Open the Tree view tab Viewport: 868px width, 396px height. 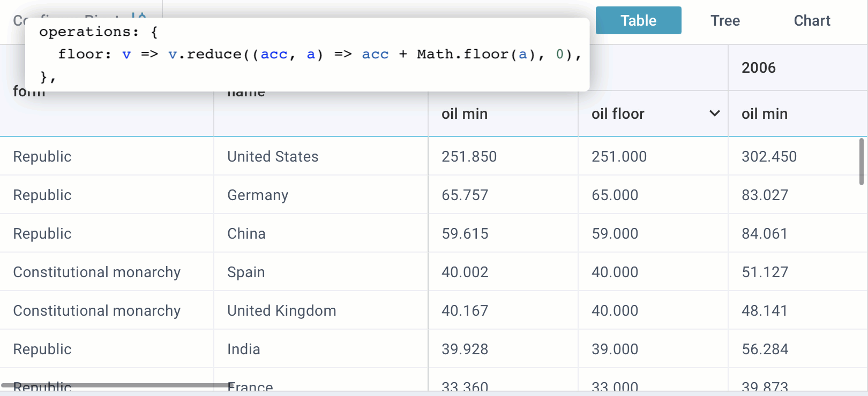[725, 20]
